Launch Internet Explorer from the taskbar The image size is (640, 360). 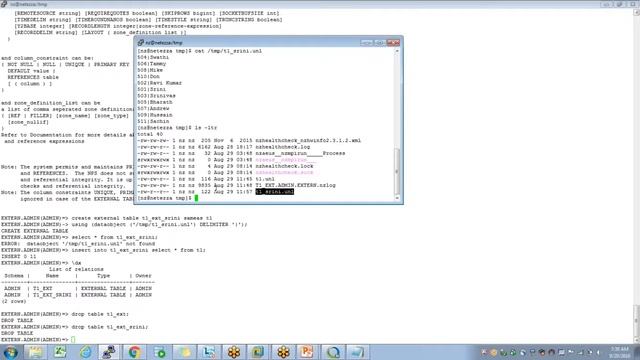pyautogui.click(x=85, y=352)
